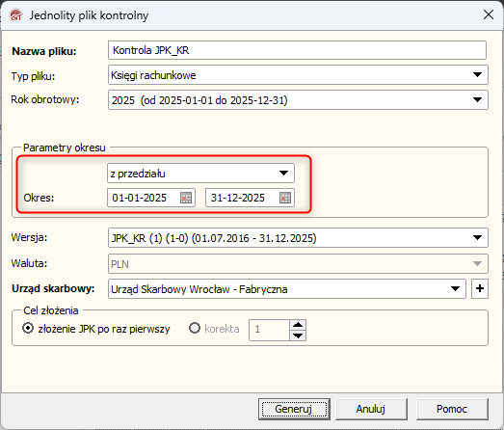Screen dimensions: 504x430
Task: Select the korekta radio button
Action: point(195,329)
